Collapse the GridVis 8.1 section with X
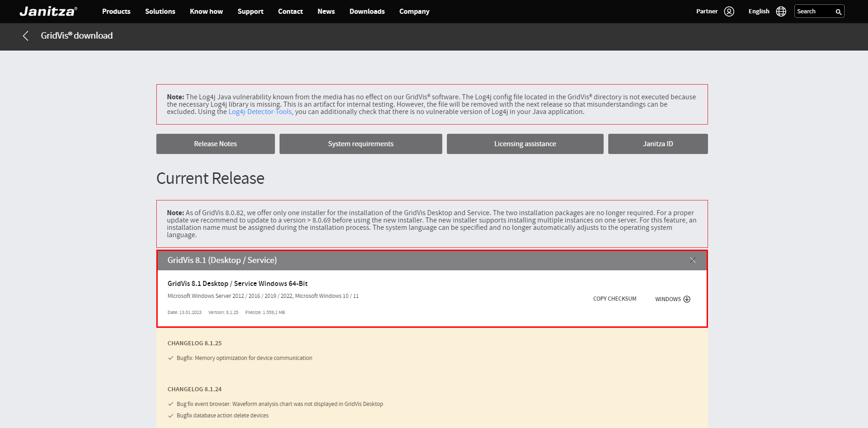The width and height of the screenshot is (868, 428). click(693, 260)
